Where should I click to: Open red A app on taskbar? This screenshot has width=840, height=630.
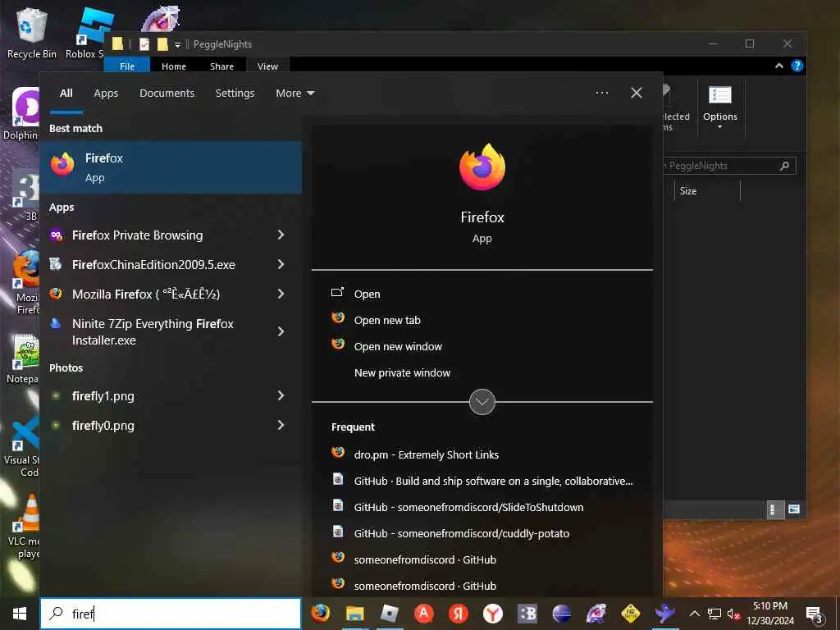click(x=424, y=614)
